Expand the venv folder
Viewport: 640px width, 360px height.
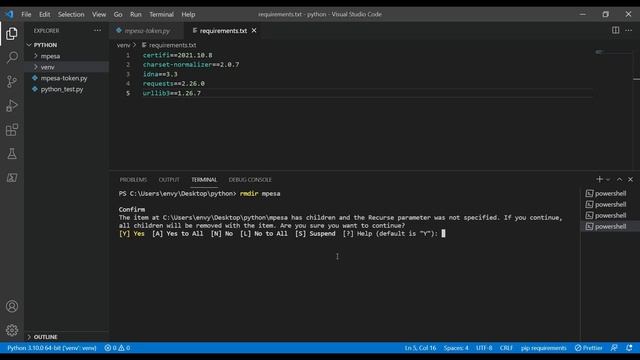[x=47, y=67]
